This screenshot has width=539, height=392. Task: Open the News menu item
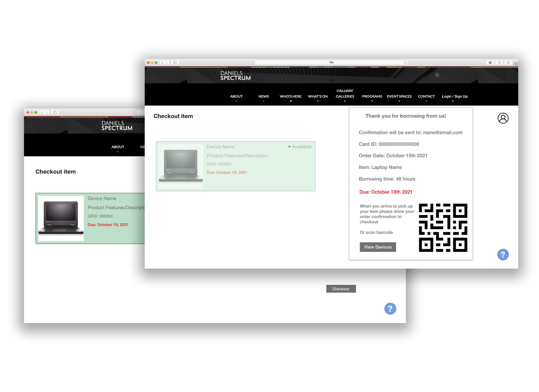click(263, 96)
